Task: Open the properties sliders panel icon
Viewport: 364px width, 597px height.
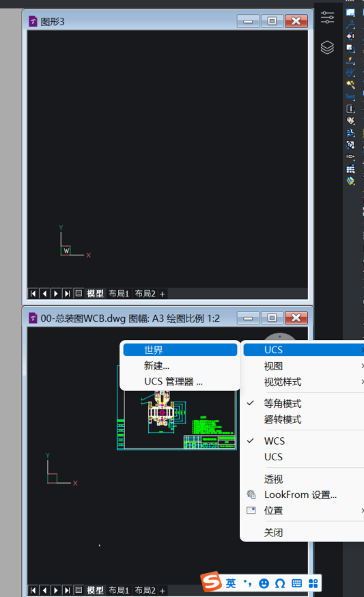Action: 327,18
